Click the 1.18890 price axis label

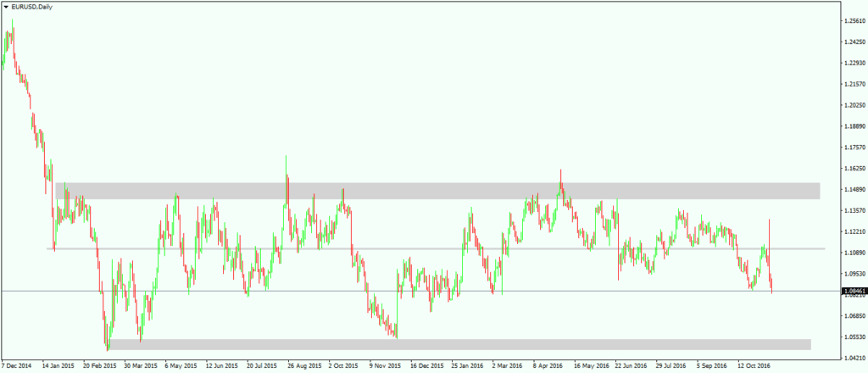pyautogui.click(x=854, y=126)
